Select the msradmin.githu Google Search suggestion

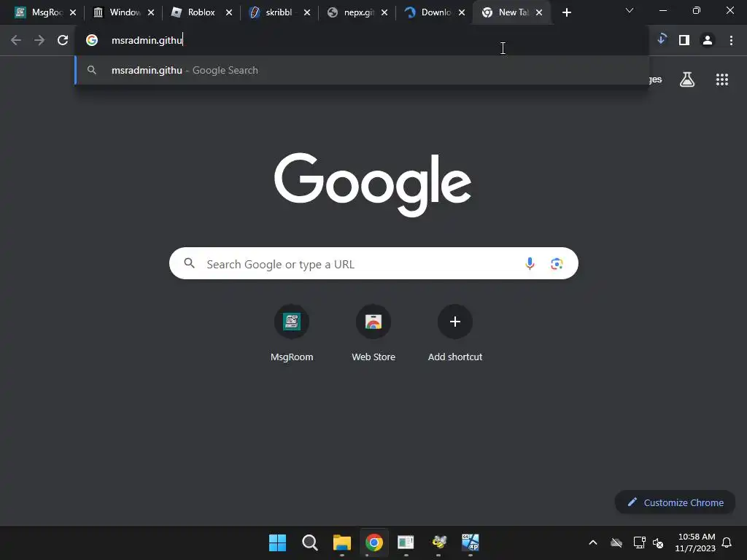362,71
